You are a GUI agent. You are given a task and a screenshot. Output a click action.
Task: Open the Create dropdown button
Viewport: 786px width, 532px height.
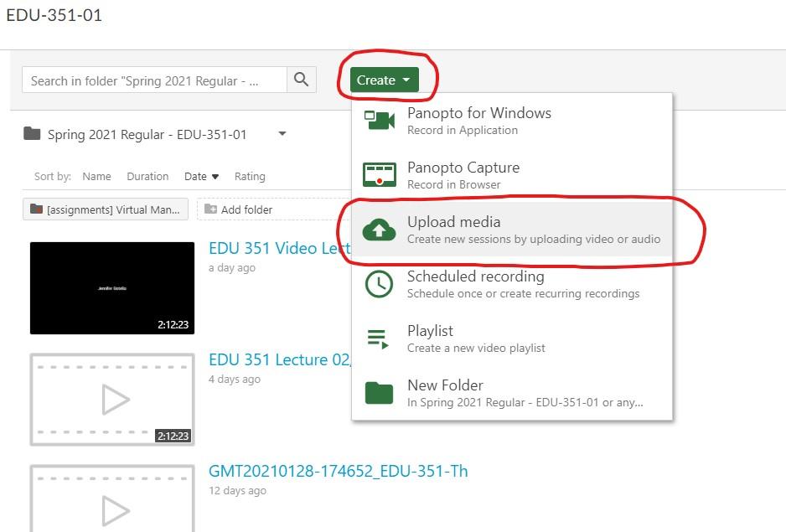[384, 80]
